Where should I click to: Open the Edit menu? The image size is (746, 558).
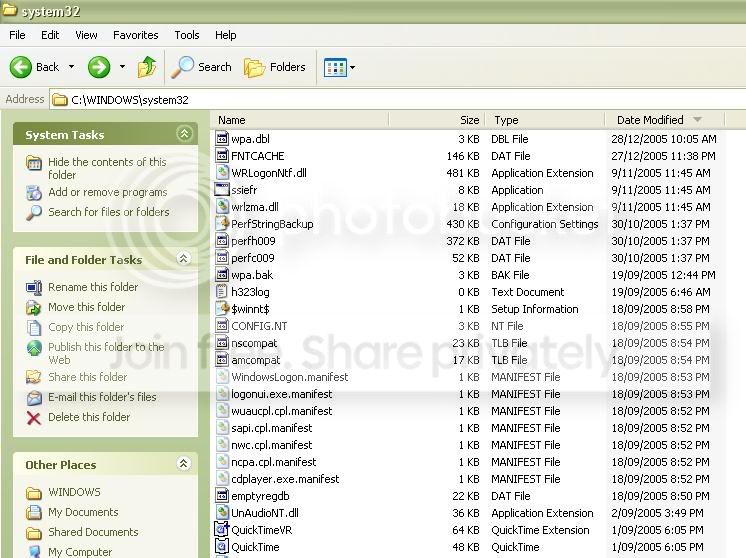pos(50,35)
